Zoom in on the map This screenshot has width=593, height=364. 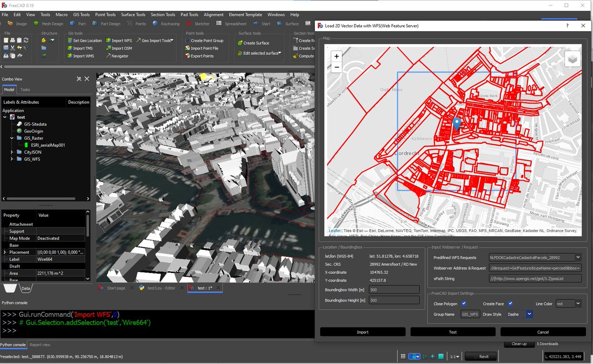coord(337,56)
